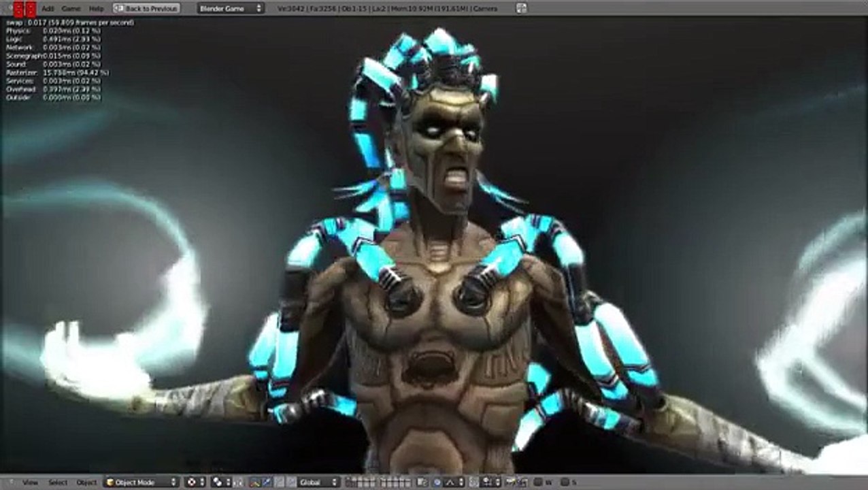Click the swap frames-per-second line

(69, 22)
